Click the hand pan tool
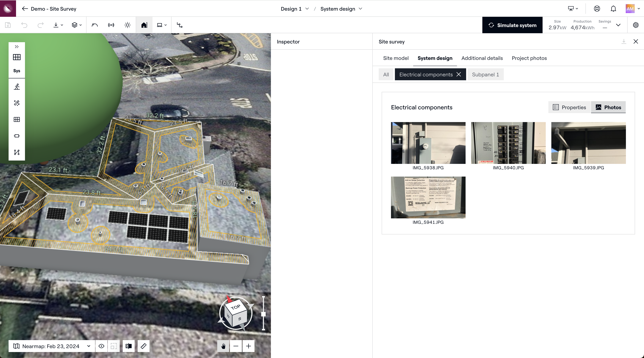 pyautogui.click(x=223, y=346)
